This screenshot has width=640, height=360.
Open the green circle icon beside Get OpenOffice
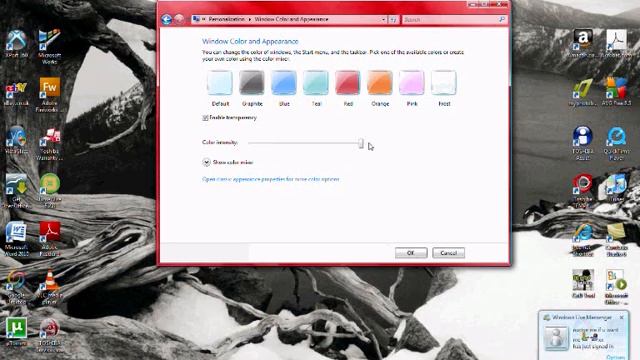point(49,191)
